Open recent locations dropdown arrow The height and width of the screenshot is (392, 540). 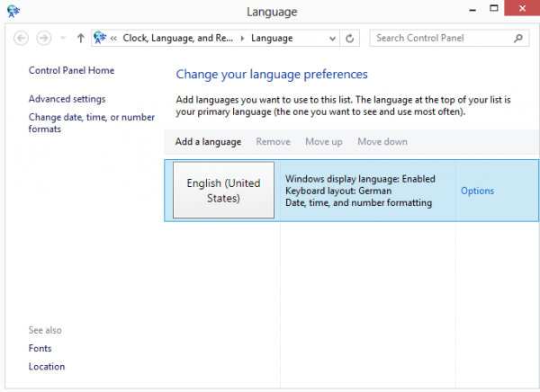pyautogui.click(x=63, y=38)
